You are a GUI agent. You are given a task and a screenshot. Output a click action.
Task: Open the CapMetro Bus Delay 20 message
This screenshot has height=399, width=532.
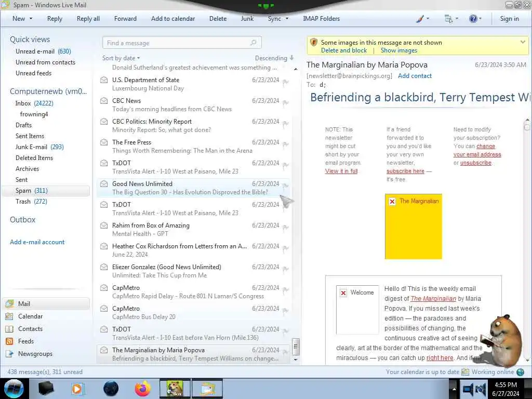(x=193, y=312)
